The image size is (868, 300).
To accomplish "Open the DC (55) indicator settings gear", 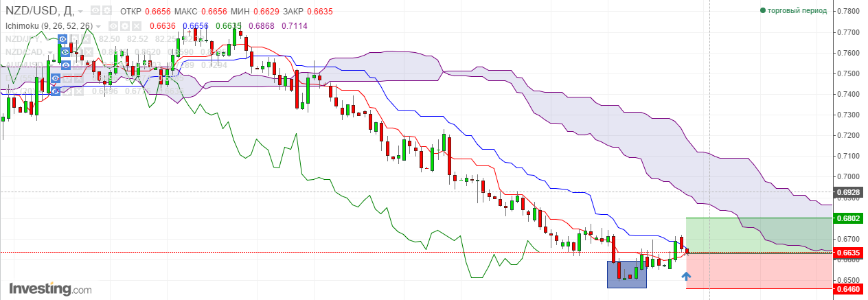I will (x=67, y=78).
